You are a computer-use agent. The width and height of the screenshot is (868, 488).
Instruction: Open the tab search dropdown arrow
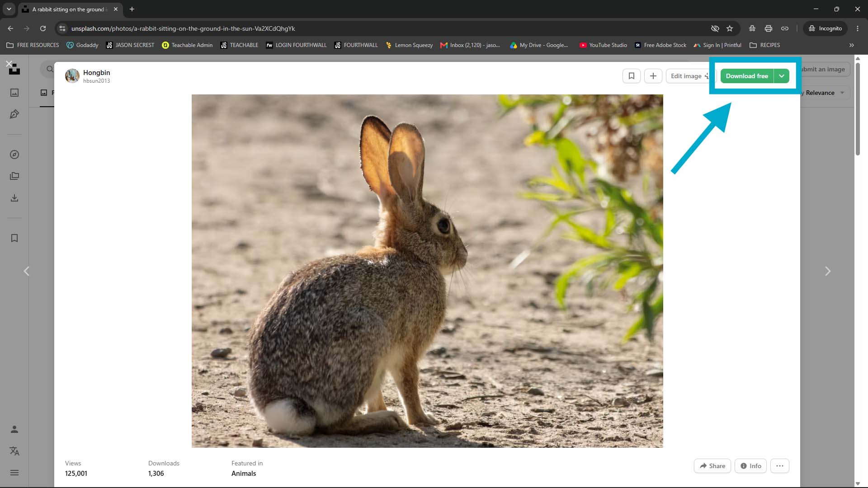(9, 9)
